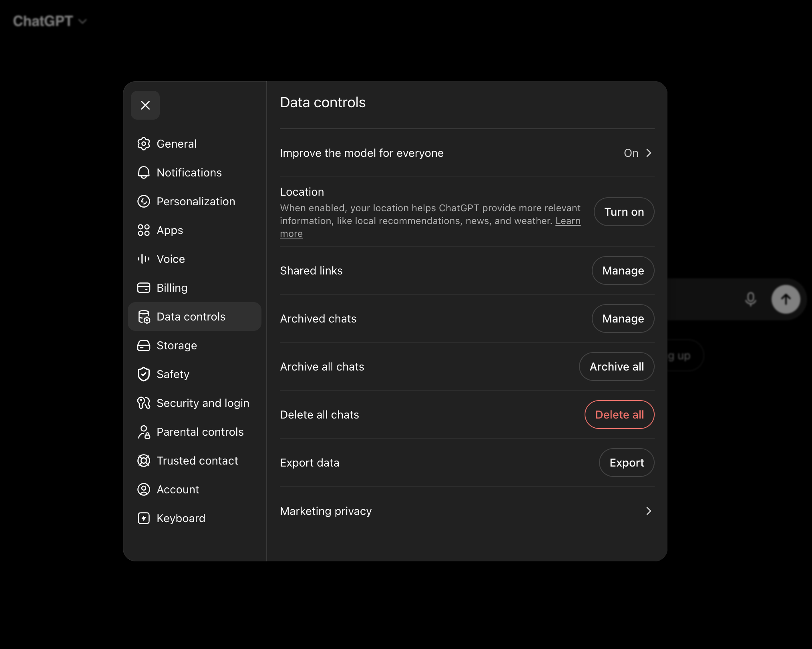The image size is (812, 649).
Task: Open Trusted contact settings
Action: [x=195, y=461]
